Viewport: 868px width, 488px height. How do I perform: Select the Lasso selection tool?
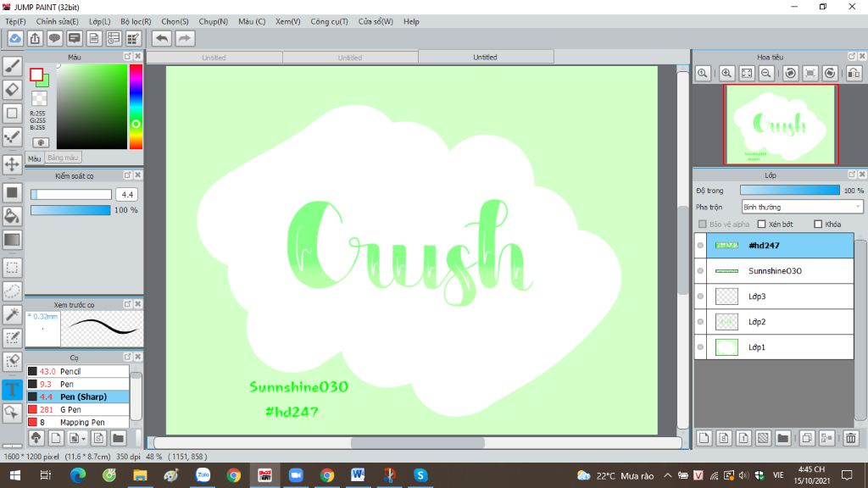tap(12, 291)
